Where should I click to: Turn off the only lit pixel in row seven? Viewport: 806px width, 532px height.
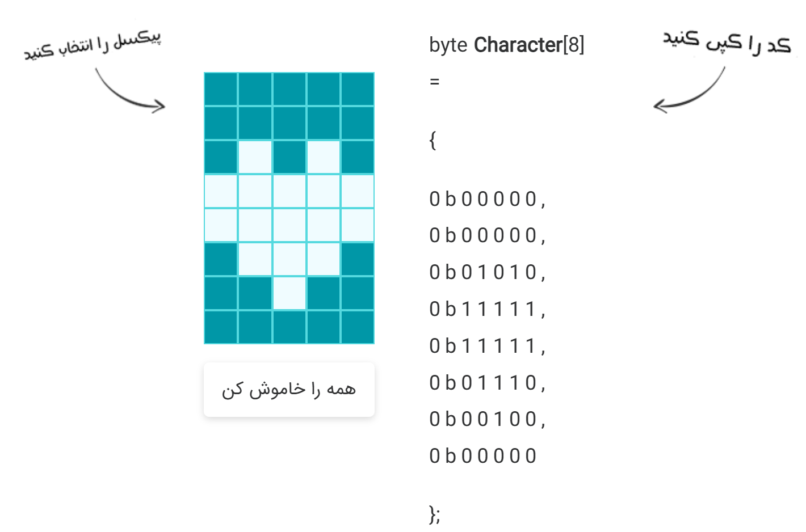(x=289, y=293)
